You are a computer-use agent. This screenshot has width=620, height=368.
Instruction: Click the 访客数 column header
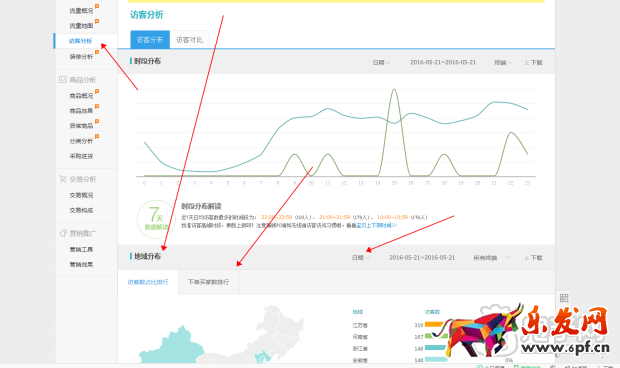432,312
